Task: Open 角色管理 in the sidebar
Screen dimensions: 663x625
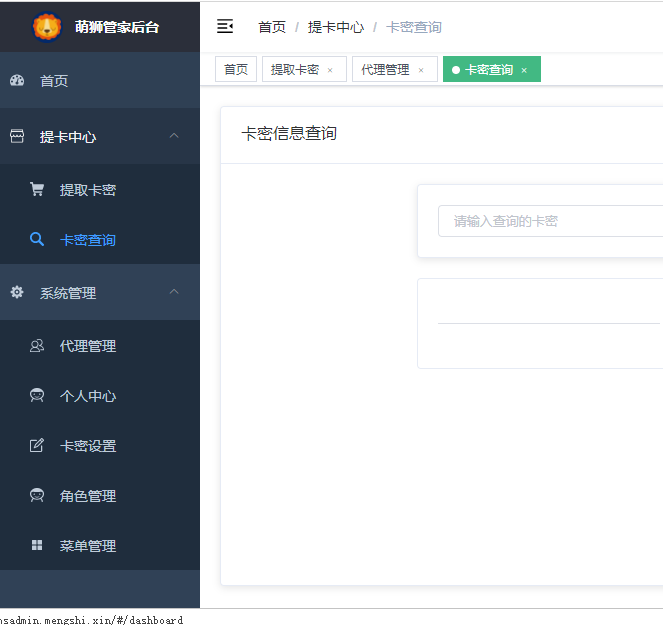Action: pyautogui.click(x=88, y=496)
